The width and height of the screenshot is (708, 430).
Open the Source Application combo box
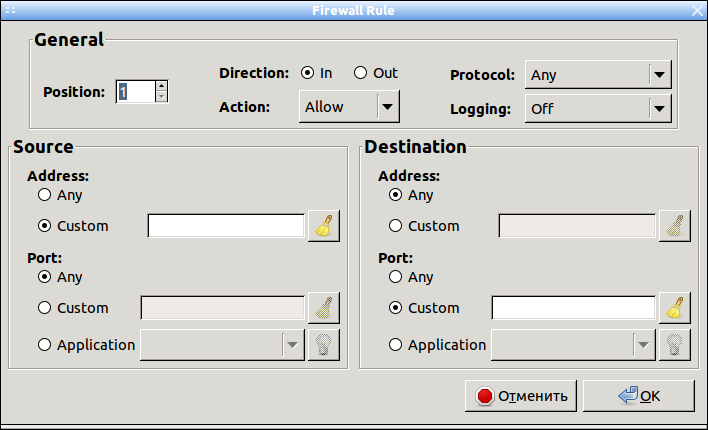tap(222, 345)
